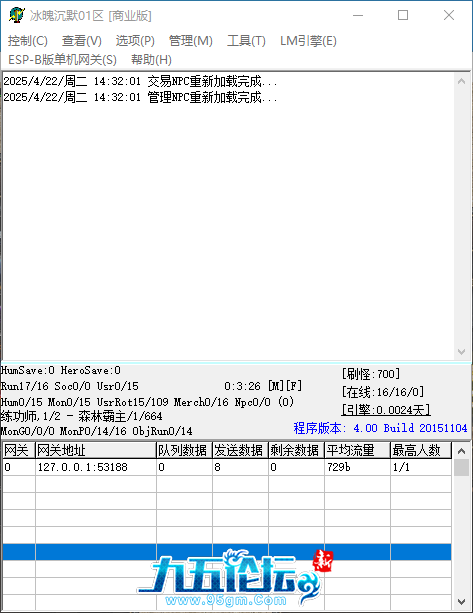Click the MonG0/0/0 MonP0/14/16 ObjRun0/14 line
Viewport: 473px width, 613px height.
[96, 431]
